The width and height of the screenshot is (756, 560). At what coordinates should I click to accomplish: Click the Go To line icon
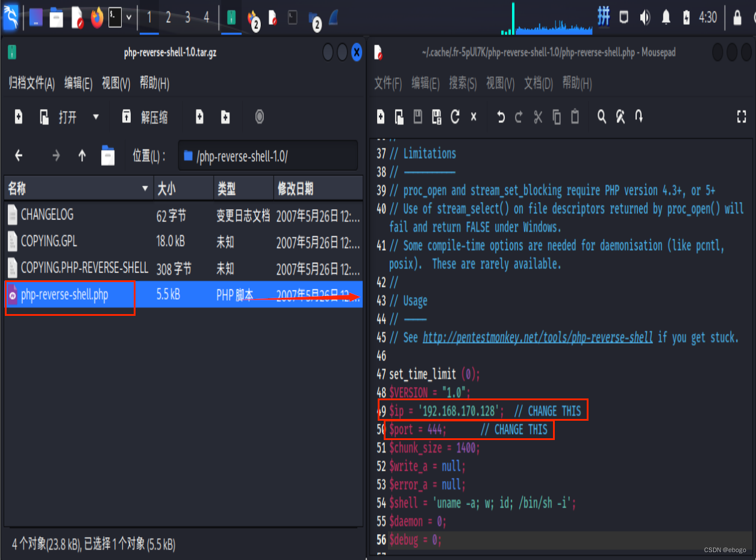click(x=639, y=116)
